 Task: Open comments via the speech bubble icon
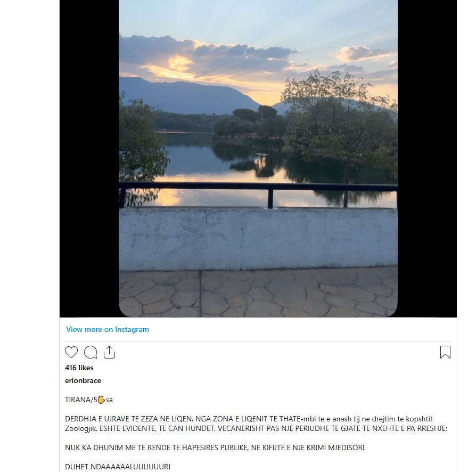(91, 352)
